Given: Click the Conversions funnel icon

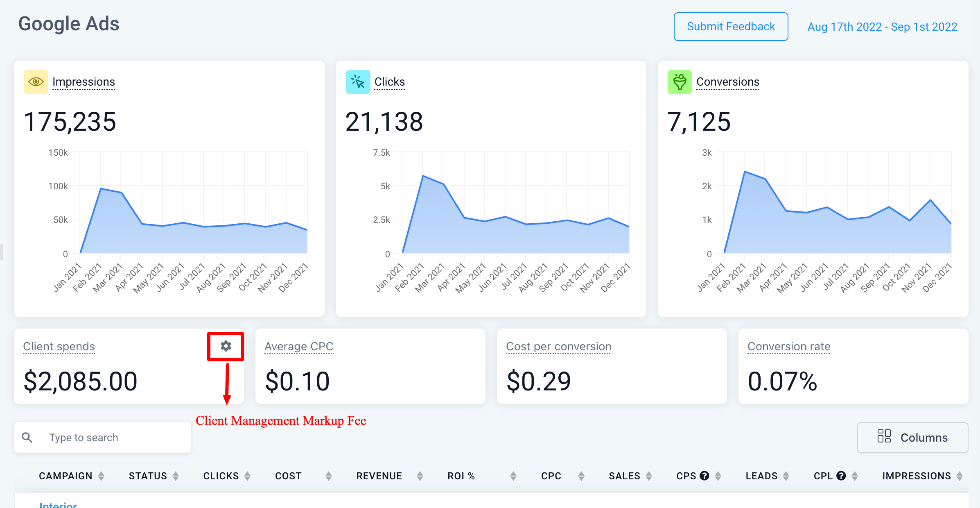Looking at the screenshot, I should tap(680, 82).
